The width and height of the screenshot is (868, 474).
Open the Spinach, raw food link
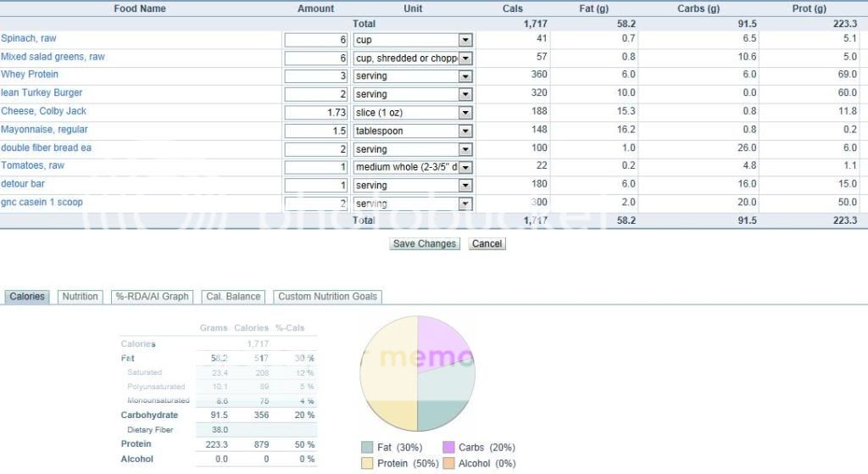click(x=29, y=39)
